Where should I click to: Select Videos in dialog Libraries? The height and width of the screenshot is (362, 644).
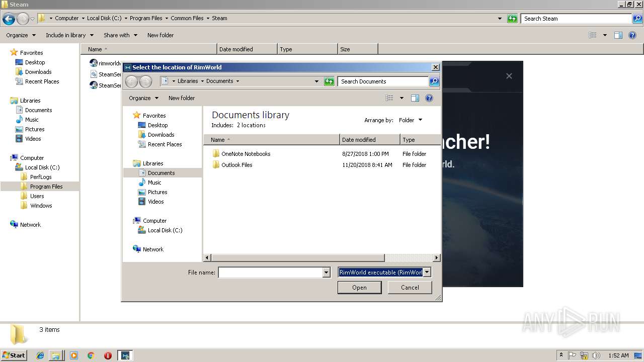tap(155, 202)
